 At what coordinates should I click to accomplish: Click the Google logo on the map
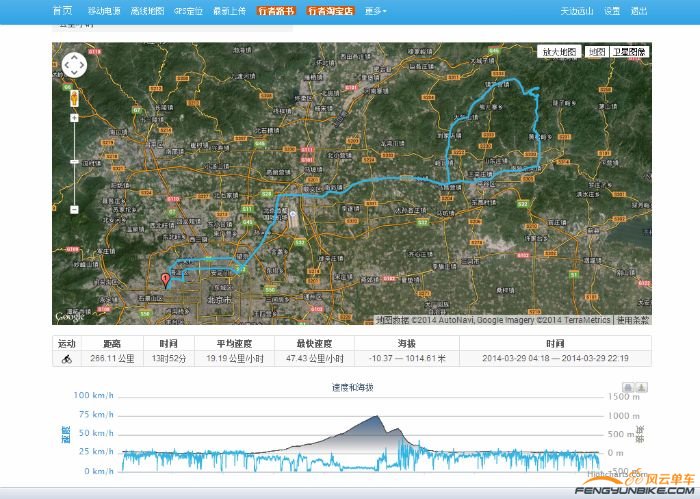click(x=68, y=317)
